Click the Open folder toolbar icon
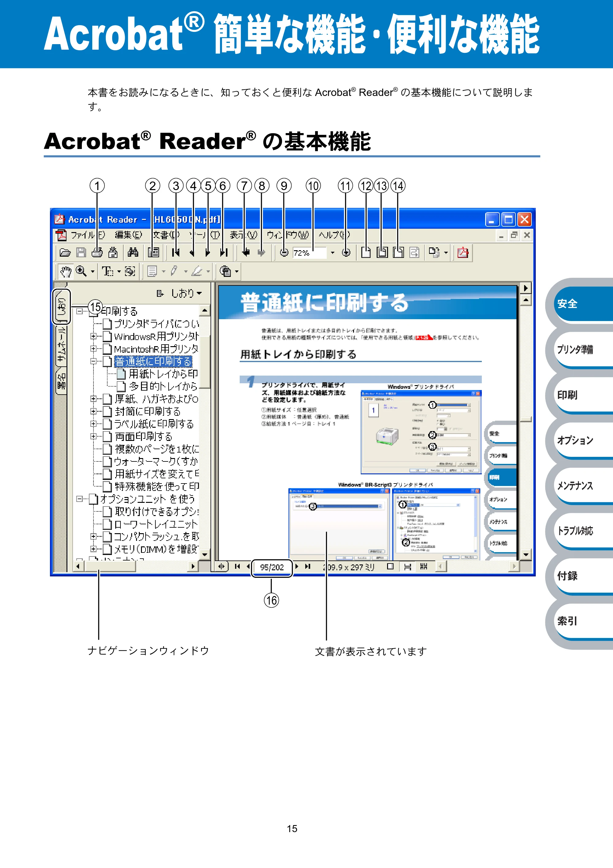Image resolution: width=613 pixels, height=868 pixels. (x=65, y=253)
